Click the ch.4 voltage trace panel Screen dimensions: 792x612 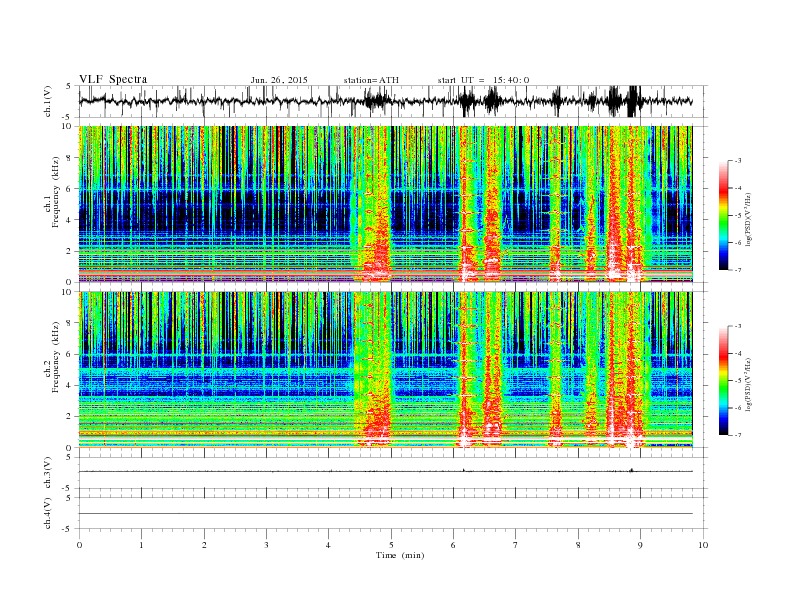coord(392,513)
